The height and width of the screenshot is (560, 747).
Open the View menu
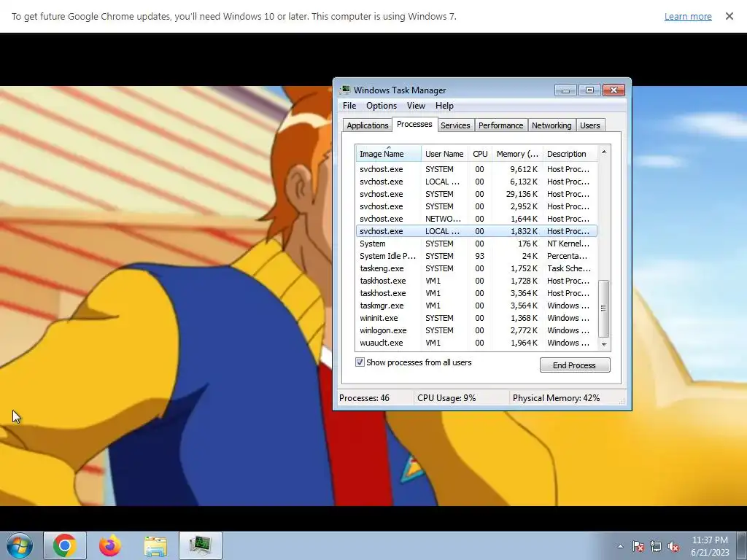click(415, 106)
